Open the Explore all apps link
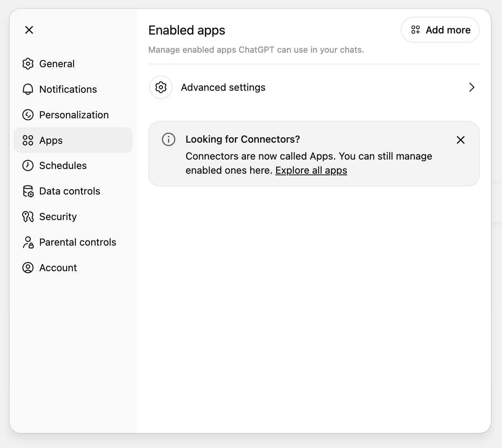This screenshot has width=502, height=448. click(311, 170)
